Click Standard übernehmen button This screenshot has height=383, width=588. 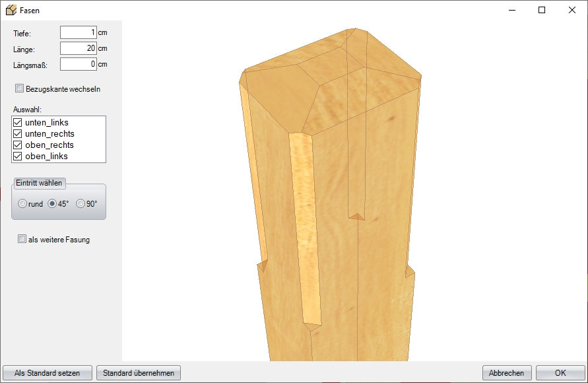click(139, 373)
